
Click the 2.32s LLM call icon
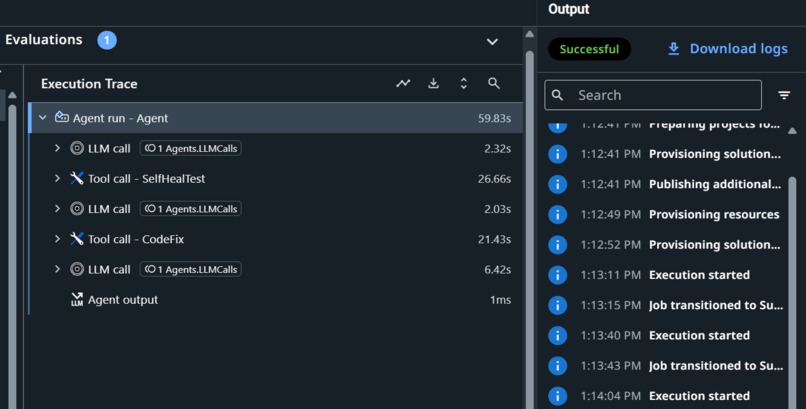click(x=77, y=148)
